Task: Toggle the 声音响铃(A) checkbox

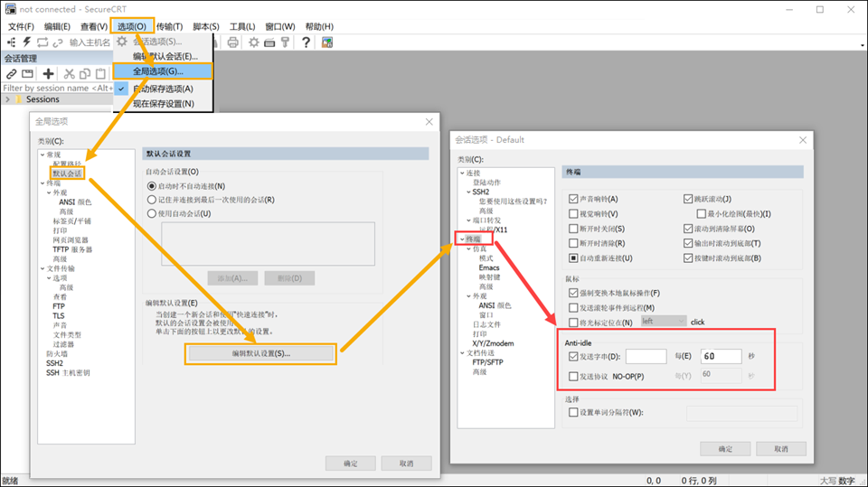Action: [573, 199]
